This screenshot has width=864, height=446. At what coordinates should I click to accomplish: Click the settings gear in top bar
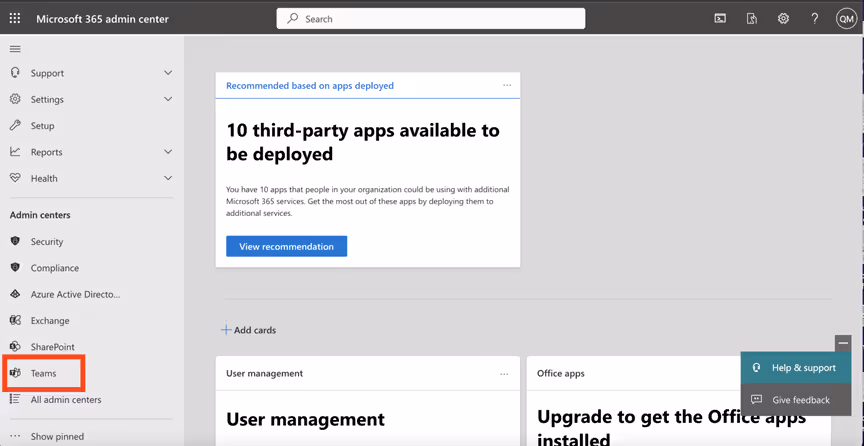click(783, 19)
